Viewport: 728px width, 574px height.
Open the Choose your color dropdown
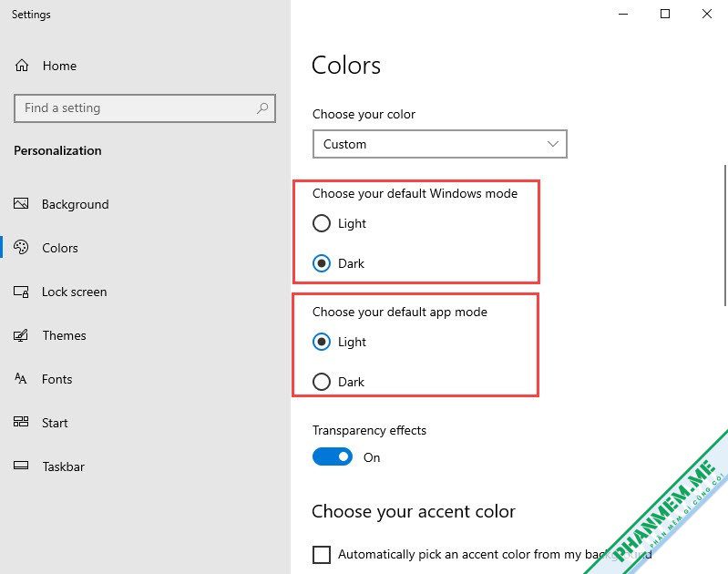(x=440, y=144)
